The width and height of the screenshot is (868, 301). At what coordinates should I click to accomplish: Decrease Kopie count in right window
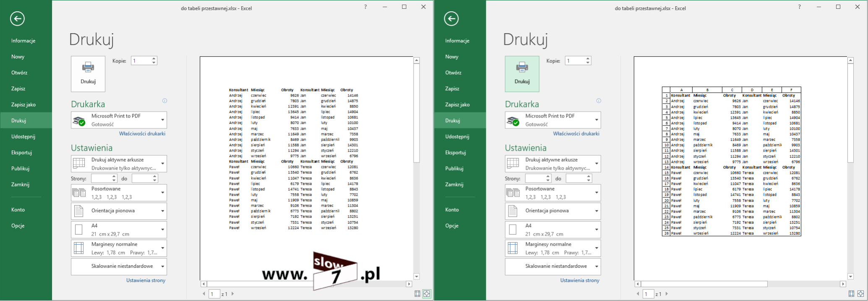tap(588, 63)
